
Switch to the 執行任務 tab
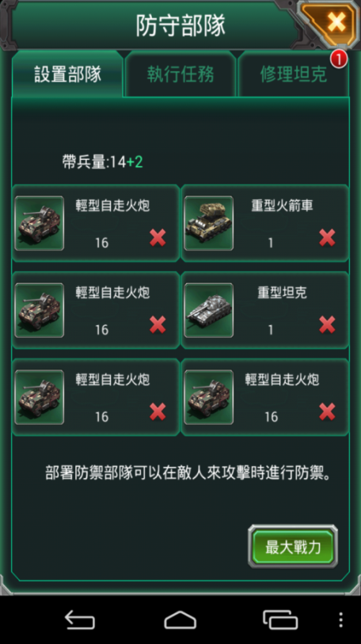180,74
